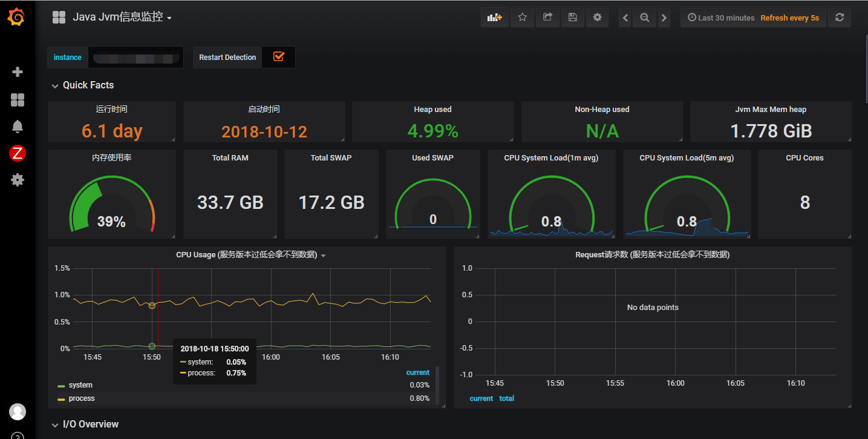
Task: Open the Create plus menu in sidebar
Action: click(18, 72)
